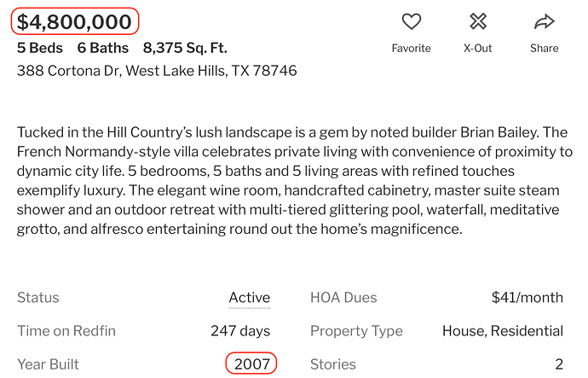Click the Stories label
The image size is (588, 378).
pos(333,364)
